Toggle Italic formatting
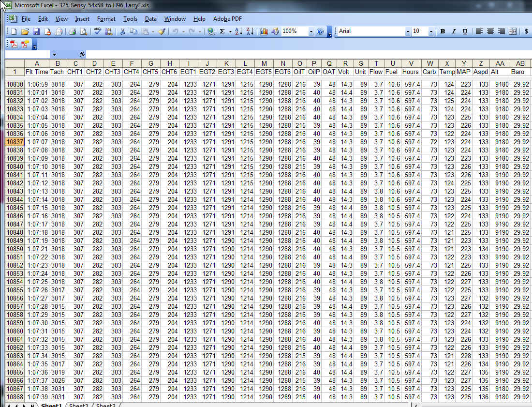The width and height of the screenshot is (532, 407). click(x=454, y=31)
